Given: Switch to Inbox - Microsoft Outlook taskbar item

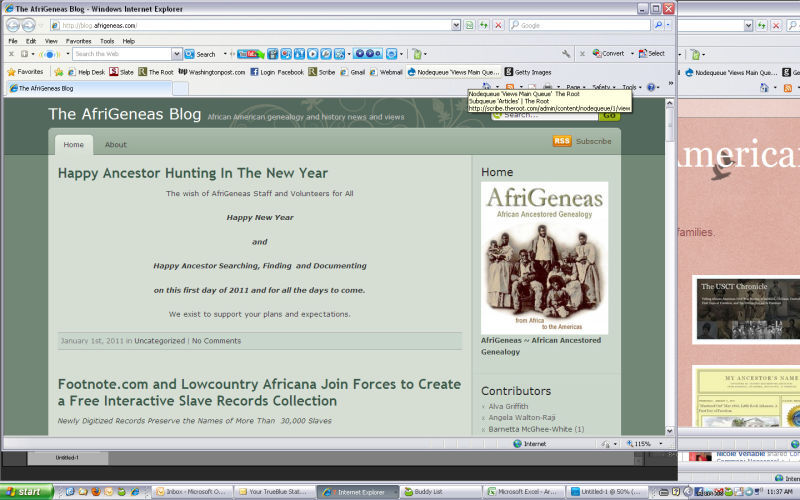Looking at the screenshot, I should tap(193, 492).
